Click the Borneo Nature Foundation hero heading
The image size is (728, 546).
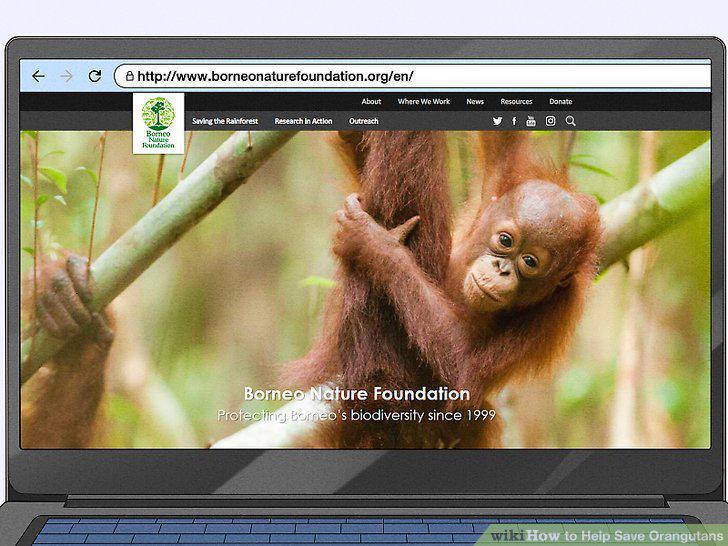pyautogui.click(x=357, y=394)
